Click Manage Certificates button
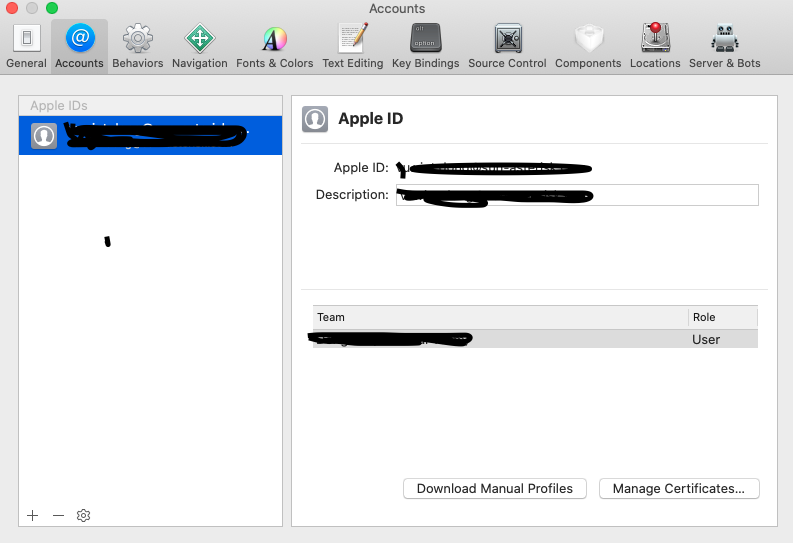This screenshot has height=543, width=793. pos(679,488)
